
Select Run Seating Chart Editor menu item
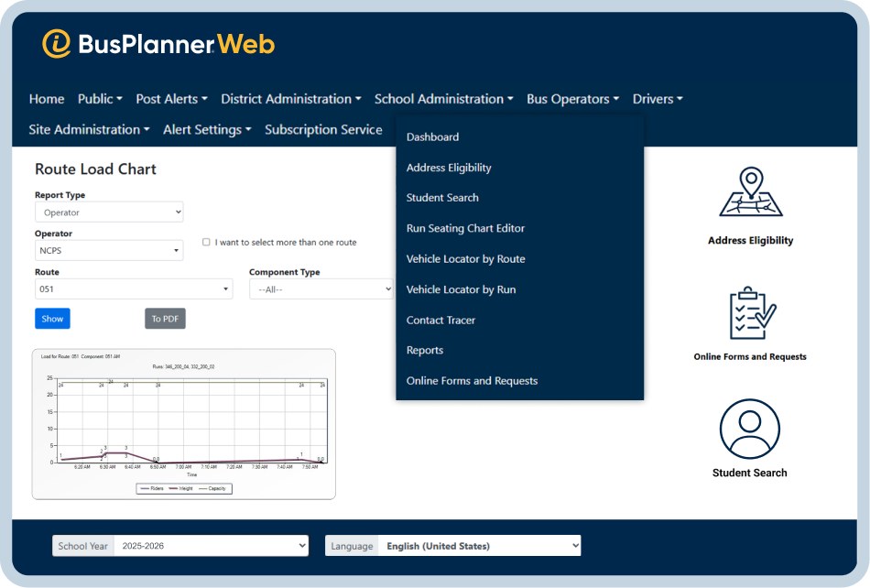465,228
